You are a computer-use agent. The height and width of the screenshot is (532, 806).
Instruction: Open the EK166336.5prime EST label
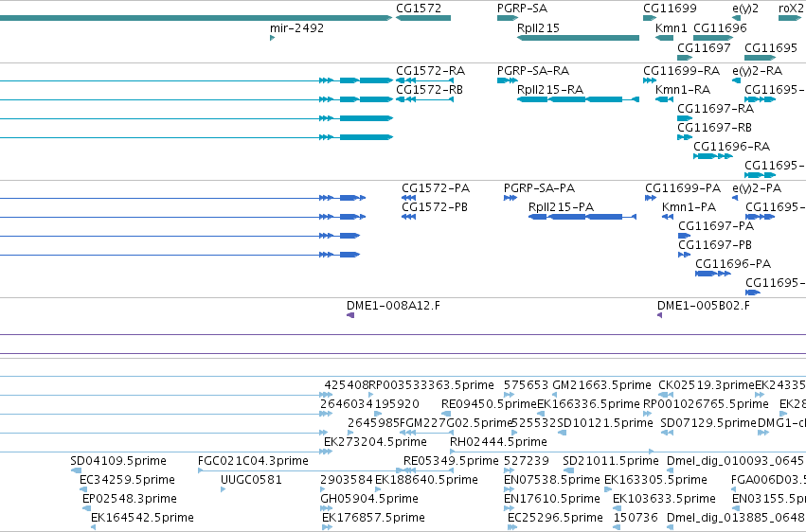[x=588, y=404]
